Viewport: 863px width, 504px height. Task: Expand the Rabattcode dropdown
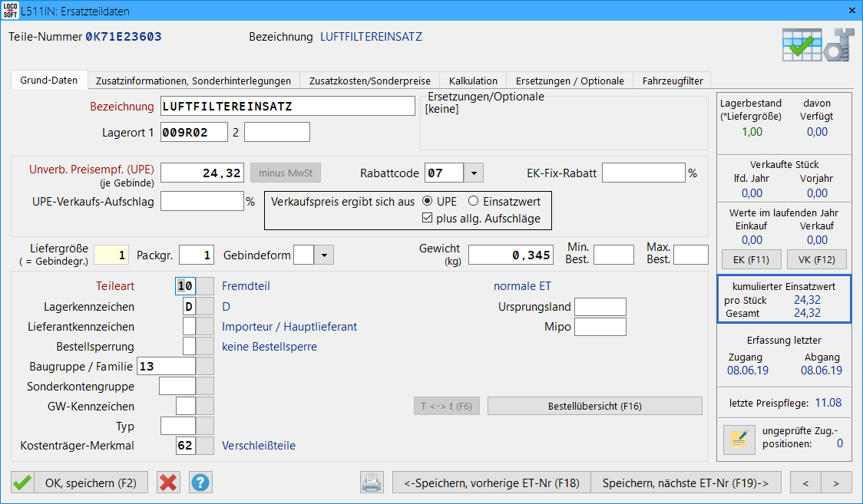474,173
